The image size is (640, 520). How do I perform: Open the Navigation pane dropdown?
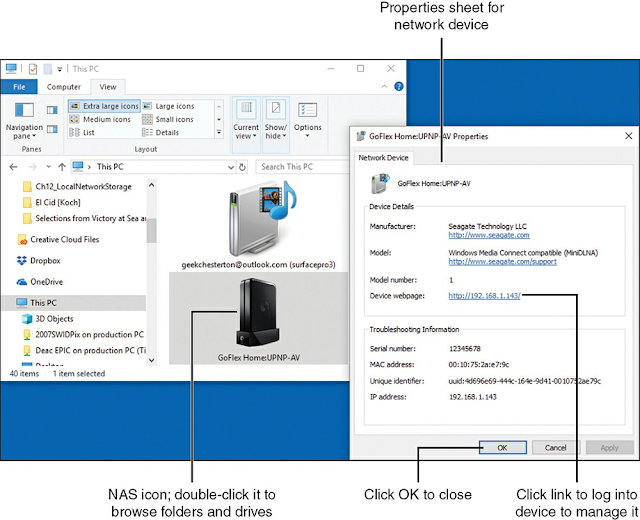tap(24, 121)
